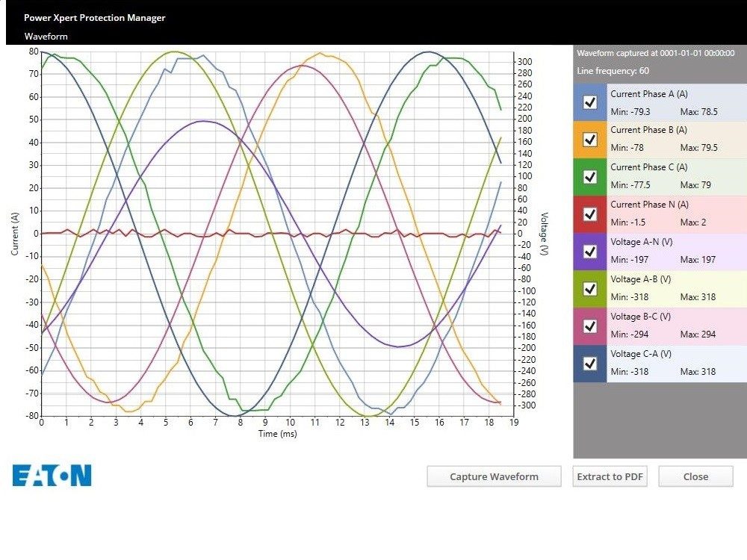Toggle Voltage A-N waveform visibility
Image resolution: width=747 pixels, height=560 pixels.
(x=590, y=252)
